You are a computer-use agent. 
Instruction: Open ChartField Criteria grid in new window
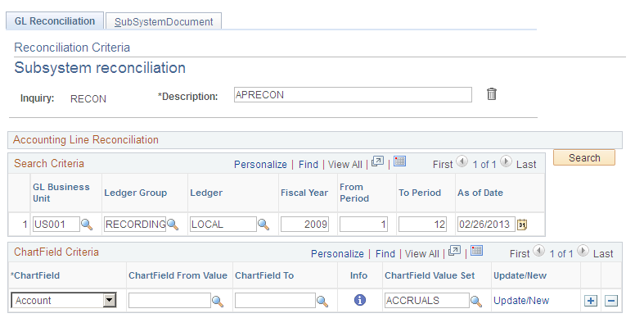click(x=454, y=251)
